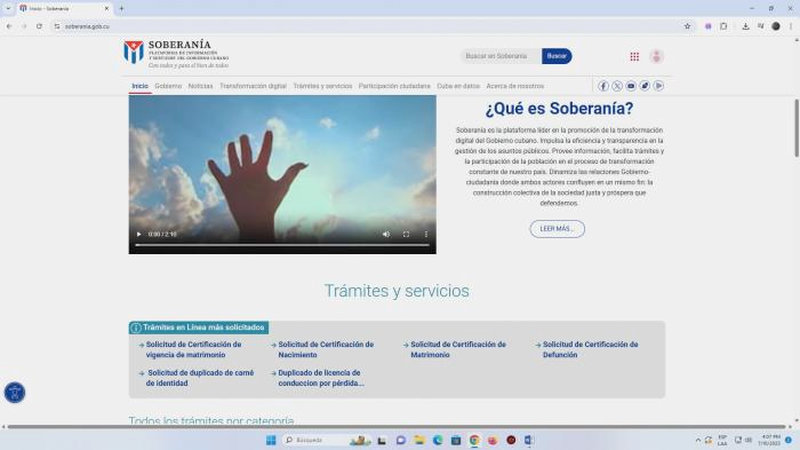Viewport: 800px width, 450px height.
Task: Mute the video audio
Action: [386, 234]
